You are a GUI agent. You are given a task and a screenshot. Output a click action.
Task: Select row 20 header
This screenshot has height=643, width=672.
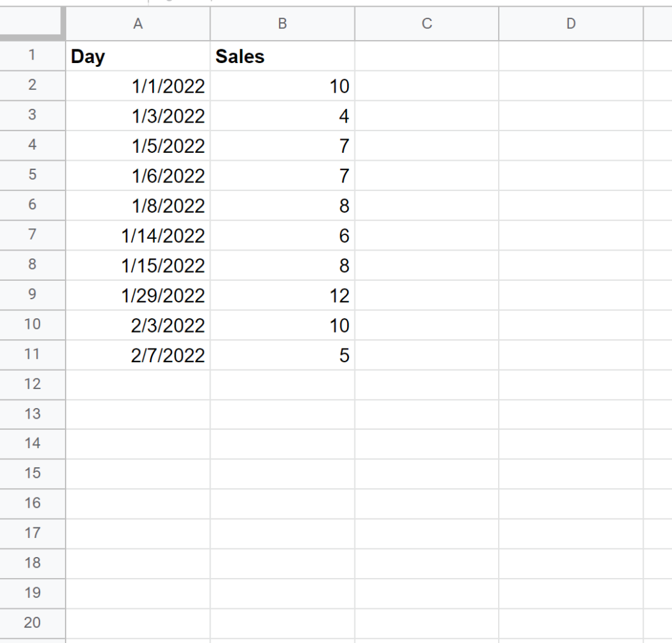[33, 623]
